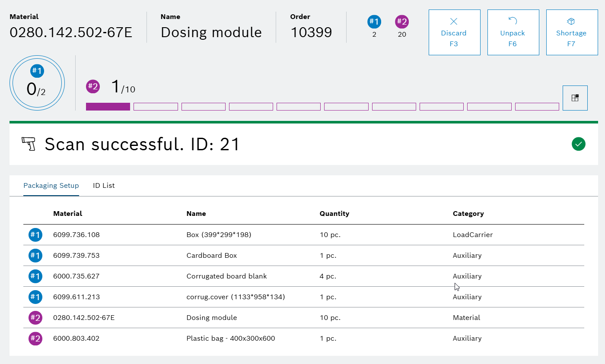Viewport: 605px width, 364px height.
Task: Click the filled first progress bar segment
Action: pyautogui.click(x=108, y=107)
